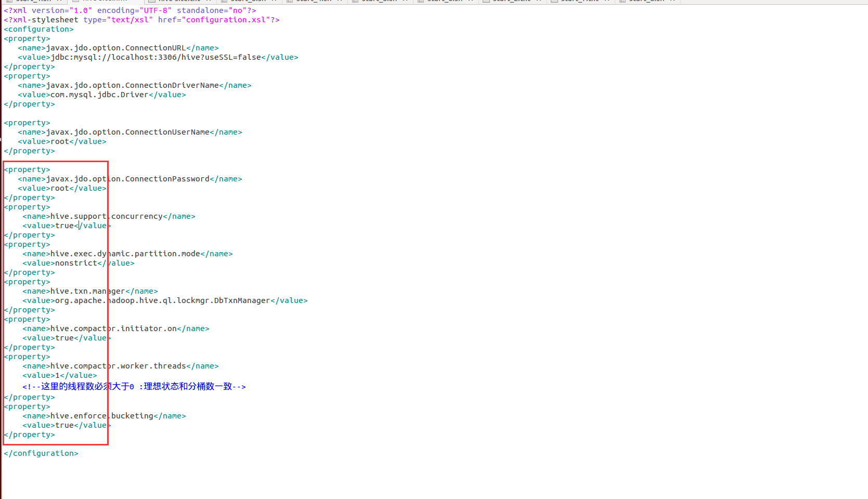The width and height of the screenshot is (868, 499).
Task: Select the hive.support.concurrency name line
Action: coord(109,216)
